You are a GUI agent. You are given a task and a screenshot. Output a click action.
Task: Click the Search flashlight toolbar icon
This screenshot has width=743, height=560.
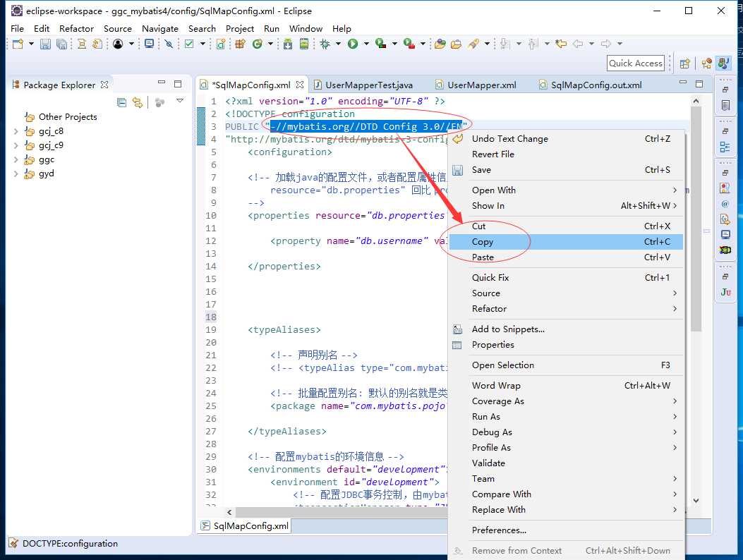[x=473, y=44]
